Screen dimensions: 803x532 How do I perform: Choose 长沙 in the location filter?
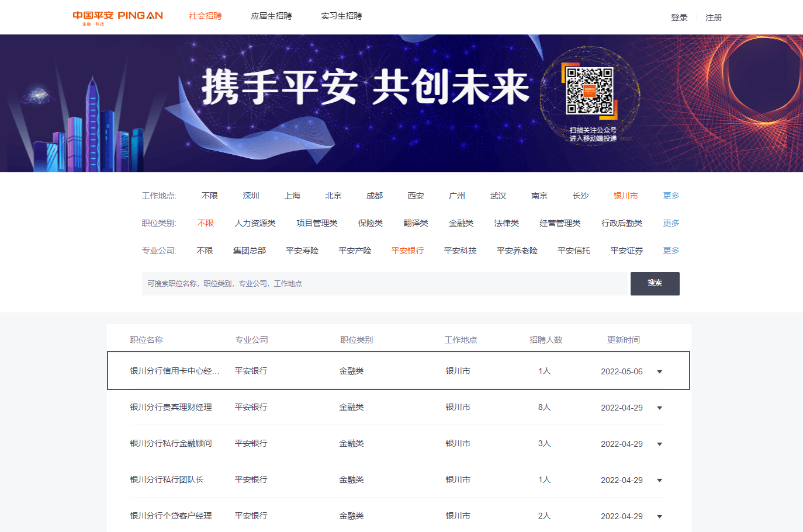click(580, 196)
